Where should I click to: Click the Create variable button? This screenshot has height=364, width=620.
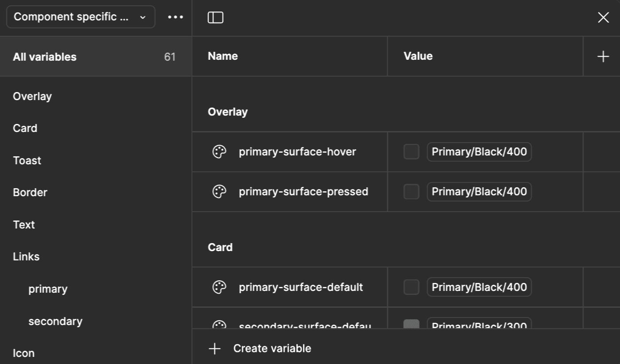click(260, 349)
